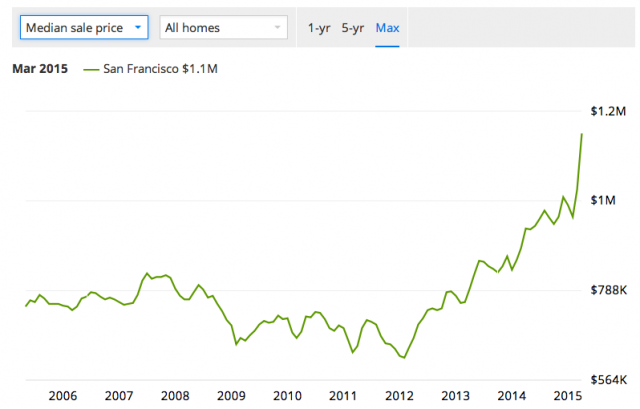
Task: Click the $1.2M y-axis label
Action: tap(606, 110)
